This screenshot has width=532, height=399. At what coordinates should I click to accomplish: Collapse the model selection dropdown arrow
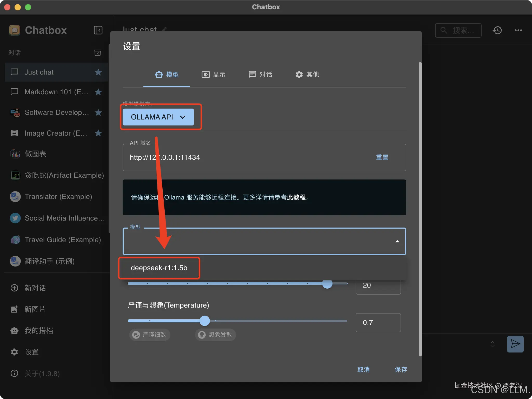pos(397,241)
